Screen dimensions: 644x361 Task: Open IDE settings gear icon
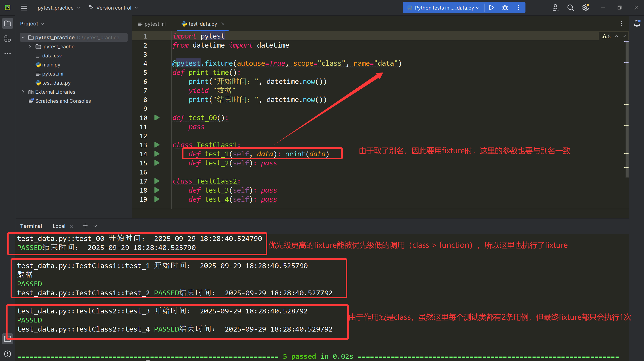pyautogui.click(x=585, y=8)
